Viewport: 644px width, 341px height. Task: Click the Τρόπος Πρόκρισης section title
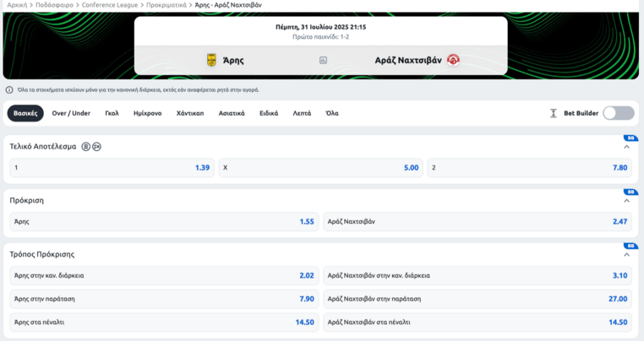[42, 254]
